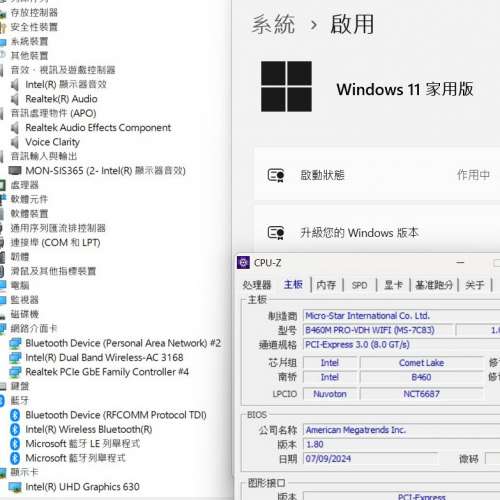Click the Bluetooth Personal Area Network adapter icon

15,343
